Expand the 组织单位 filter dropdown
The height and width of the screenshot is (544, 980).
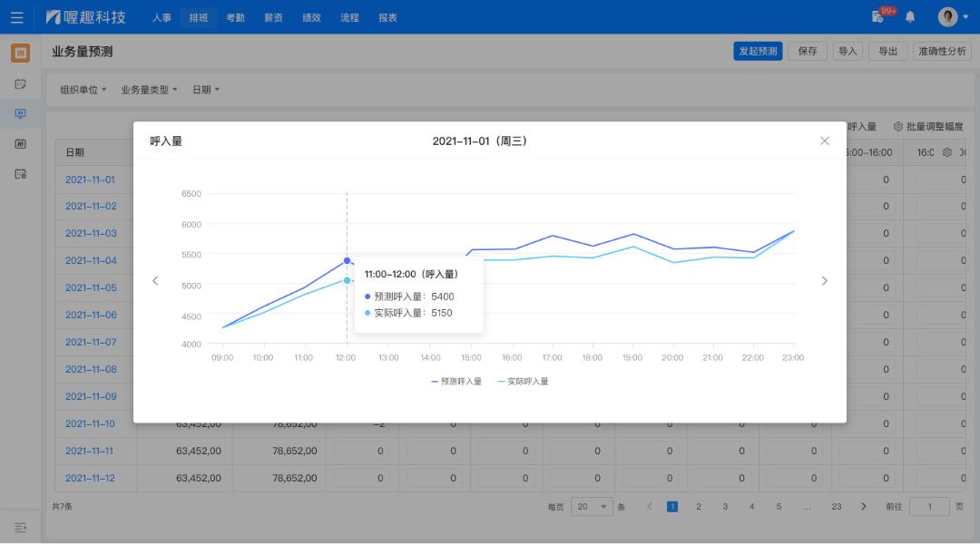coord(83,90)
